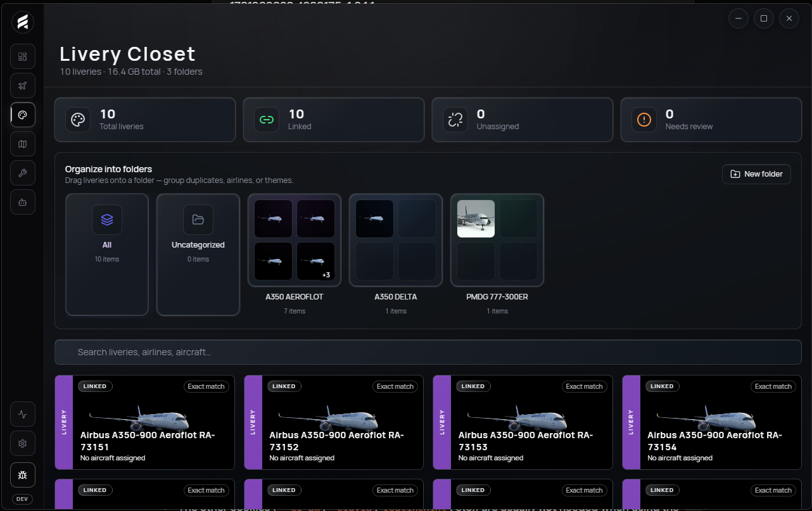Click the Needs review stat card
The image size is (812, 511).
(x=711, y=120)
